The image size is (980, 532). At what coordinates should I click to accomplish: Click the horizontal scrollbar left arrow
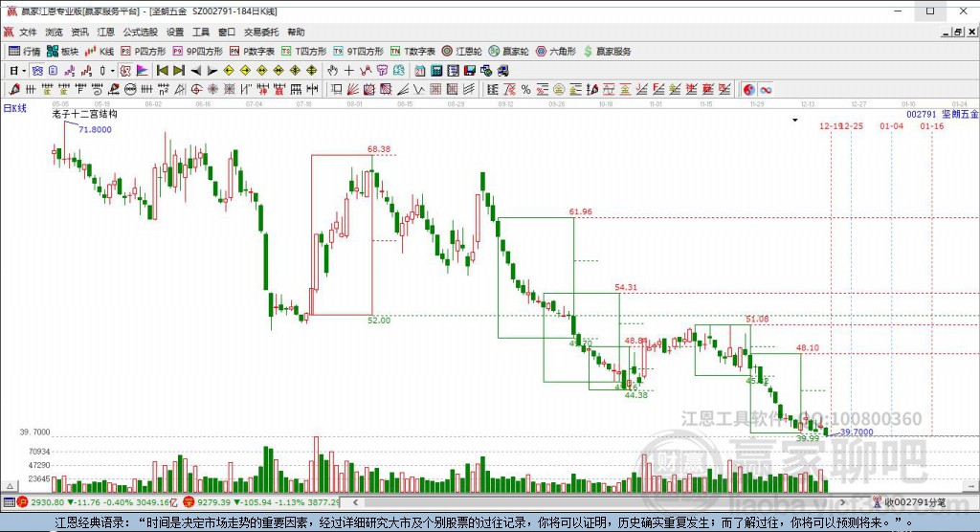point(356,502)
